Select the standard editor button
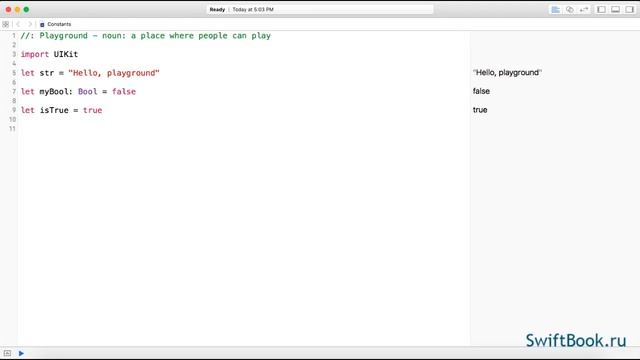 (556, 9)
